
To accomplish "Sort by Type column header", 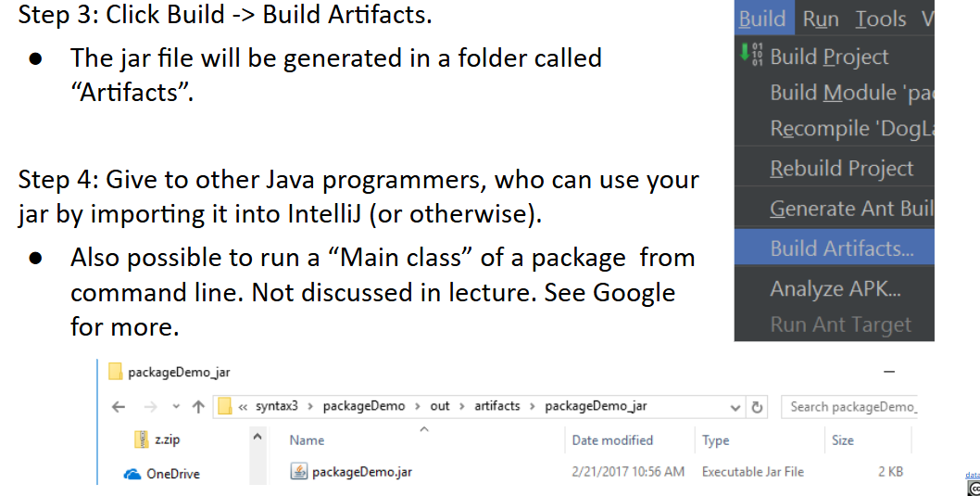I will click(716, 440).
